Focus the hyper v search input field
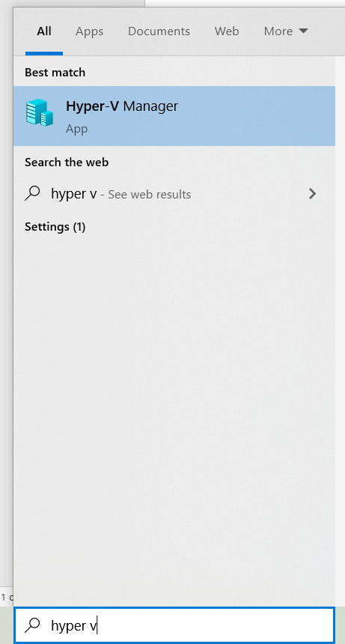The height and width of the screenshot is (644, 345). click(174, 625)
